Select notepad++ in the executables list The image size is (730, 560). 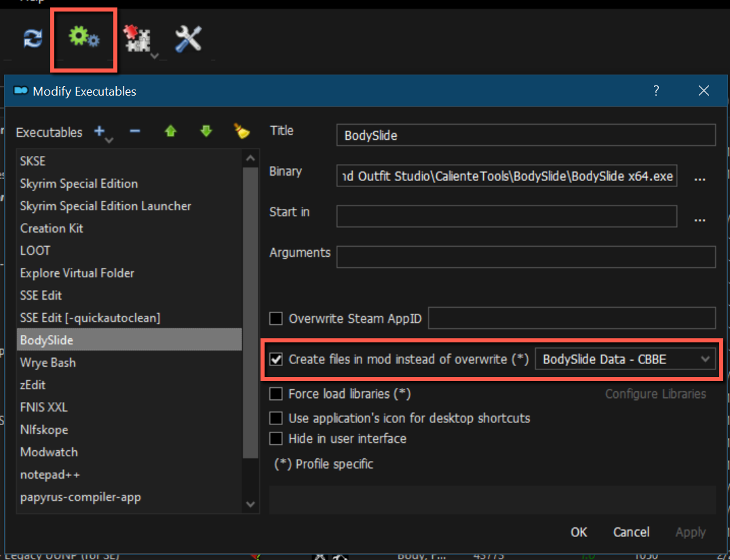tap(130, 475)
